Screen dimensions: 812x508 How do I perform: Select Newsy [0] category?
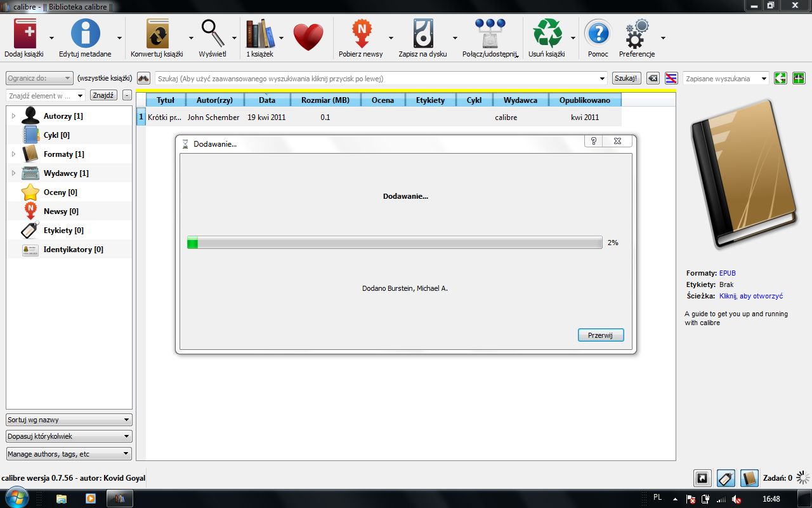[61, 211]
